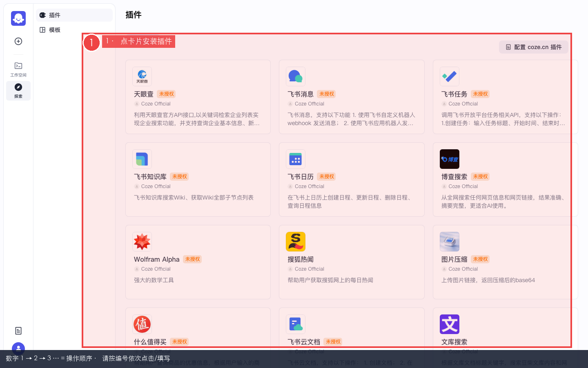Click the 博查搜索 plugin icon
The height and width of the screenshot is (368, 588).
(450, 159)
